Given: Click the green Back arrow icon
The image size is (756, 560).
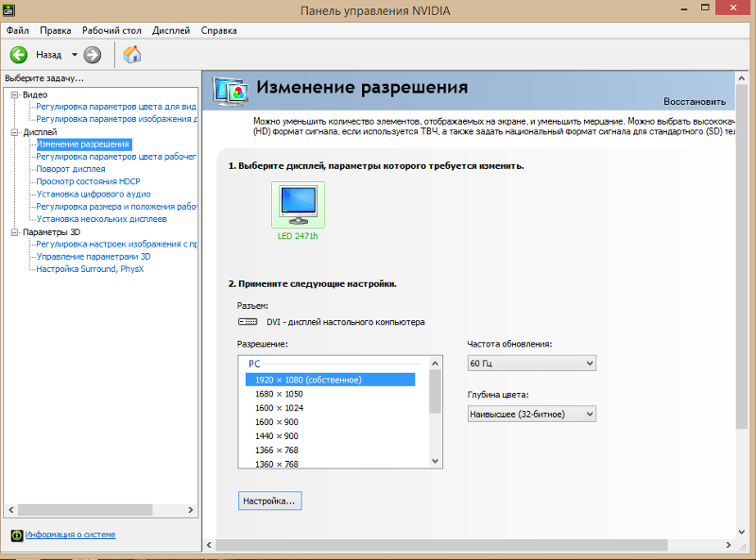Looking at the screenshot, I should tap(19, 55).
